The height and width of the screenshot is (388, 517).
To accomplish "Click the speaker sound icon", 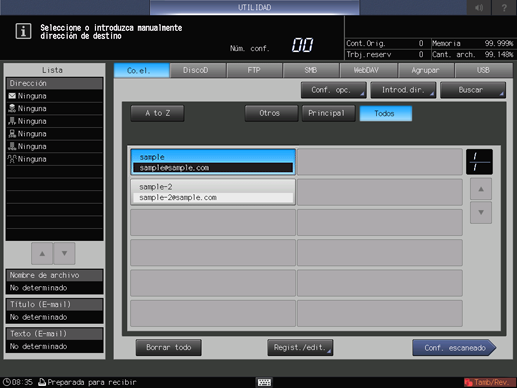I will [479, 7].
